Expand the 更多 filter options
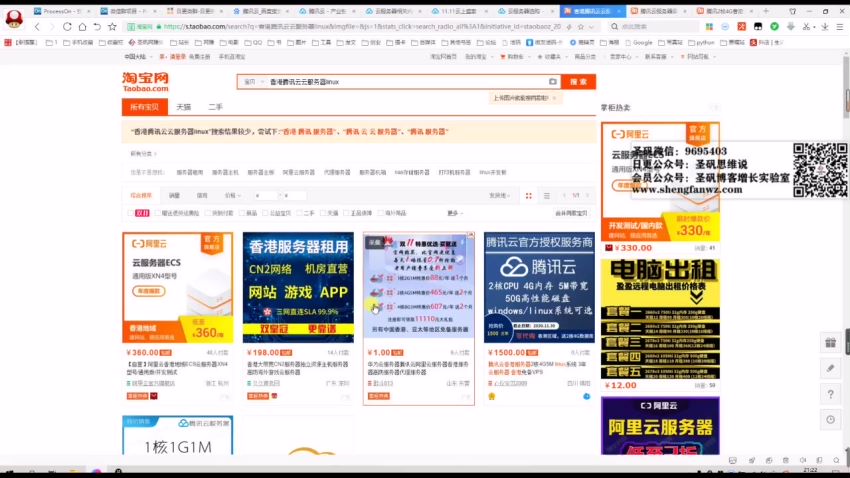850x478 pixels. [455, 214]
